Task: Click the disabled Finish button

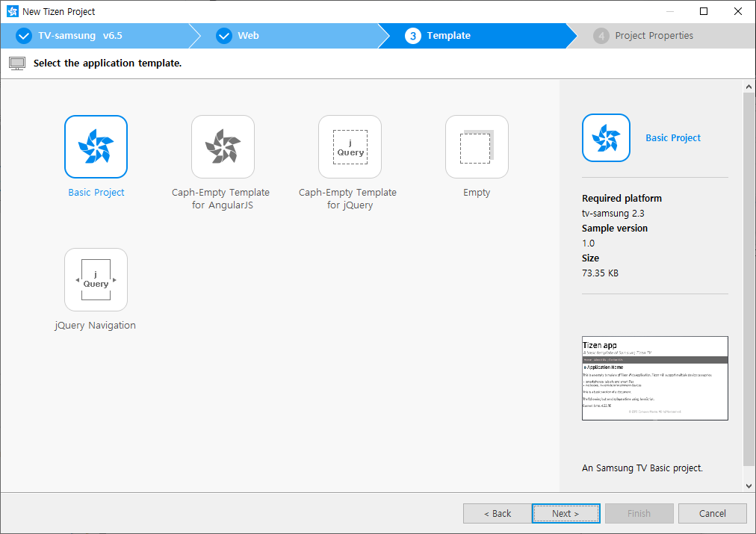Action: (639, 513)
